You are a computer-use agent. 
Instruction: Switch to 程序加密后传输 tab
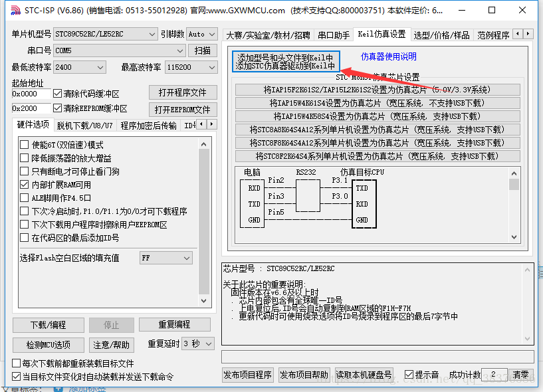point(148,126)
